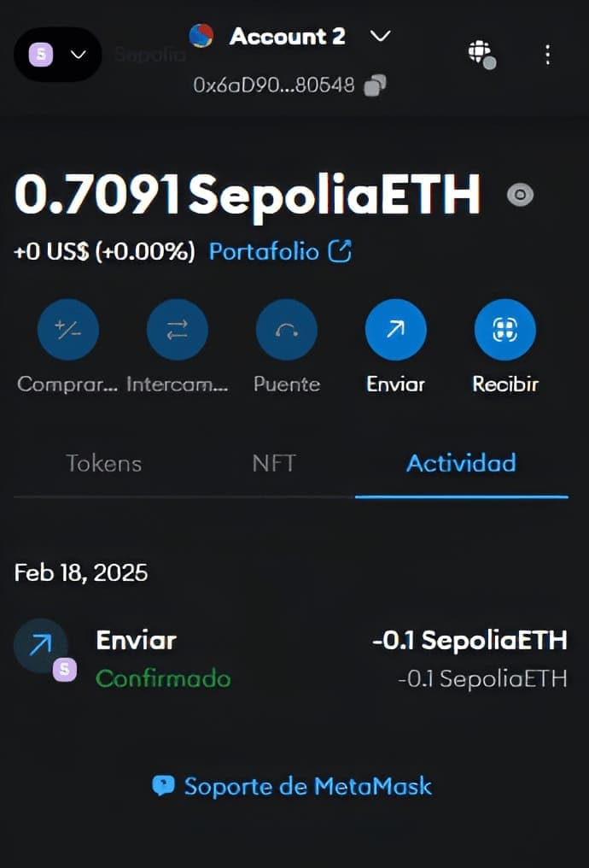Copy the account address with copy icon
The width and height of the screenshot is (589, 868).
[x=375, y=85]
